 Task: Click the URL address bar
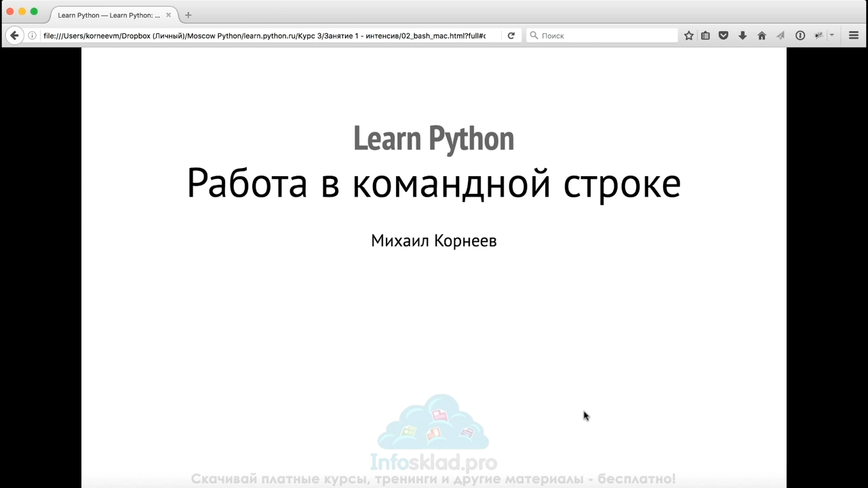[x=264, y=35]
